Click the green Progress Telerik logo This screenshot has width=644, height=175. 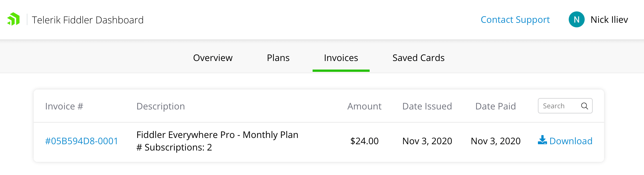point(13,19)
